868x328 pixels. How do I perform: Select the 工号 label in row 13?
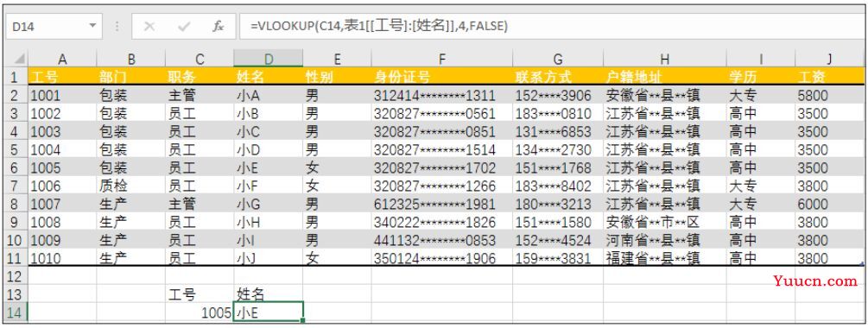(200, 294)
